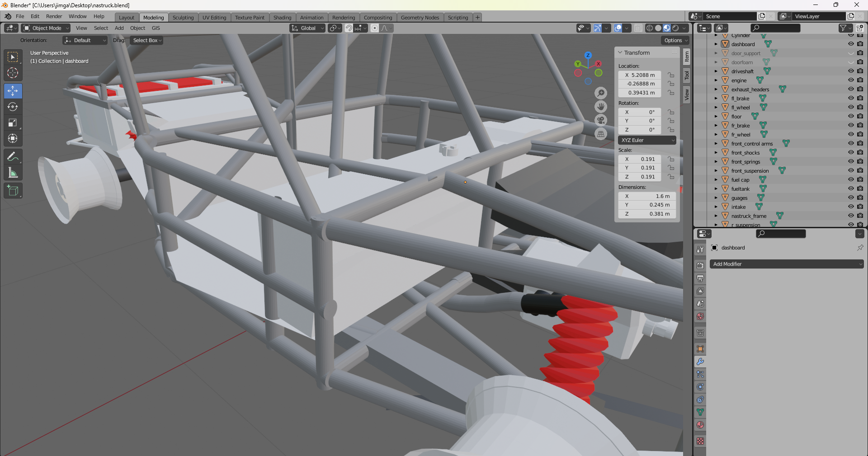Open the Geometry Nodes workspace tab
The height and width of the screenshot is (456, 868).
coord(420,18)
